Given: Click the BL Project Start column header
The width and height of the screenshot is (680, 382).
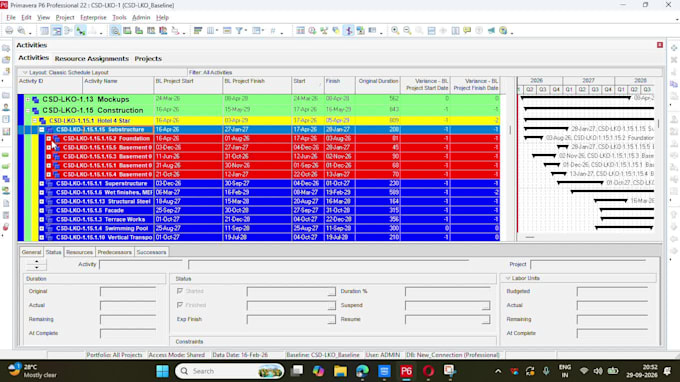Looking at the screenshot, I should click(188, 85).
